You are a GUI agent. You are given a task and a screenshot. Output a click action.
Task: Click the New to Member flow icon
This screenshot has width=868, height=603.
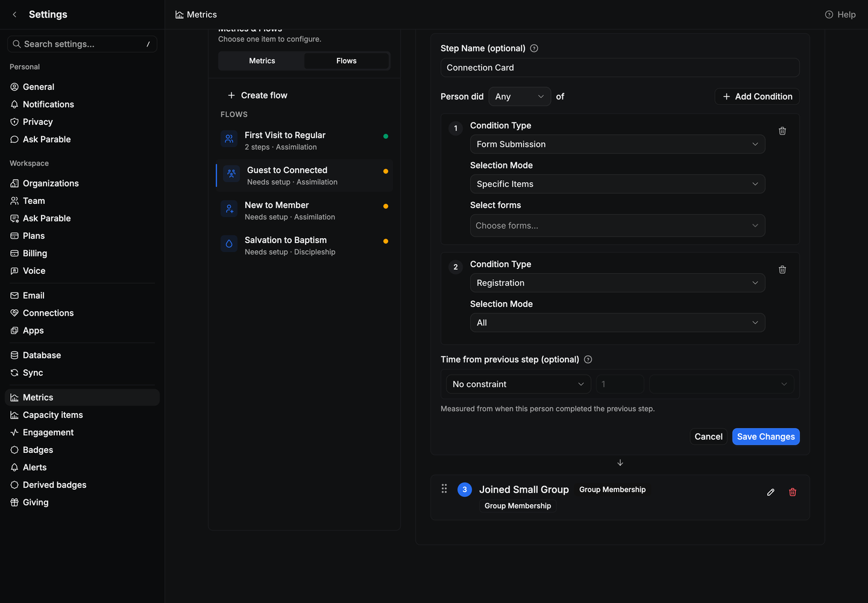pos(229,209)
